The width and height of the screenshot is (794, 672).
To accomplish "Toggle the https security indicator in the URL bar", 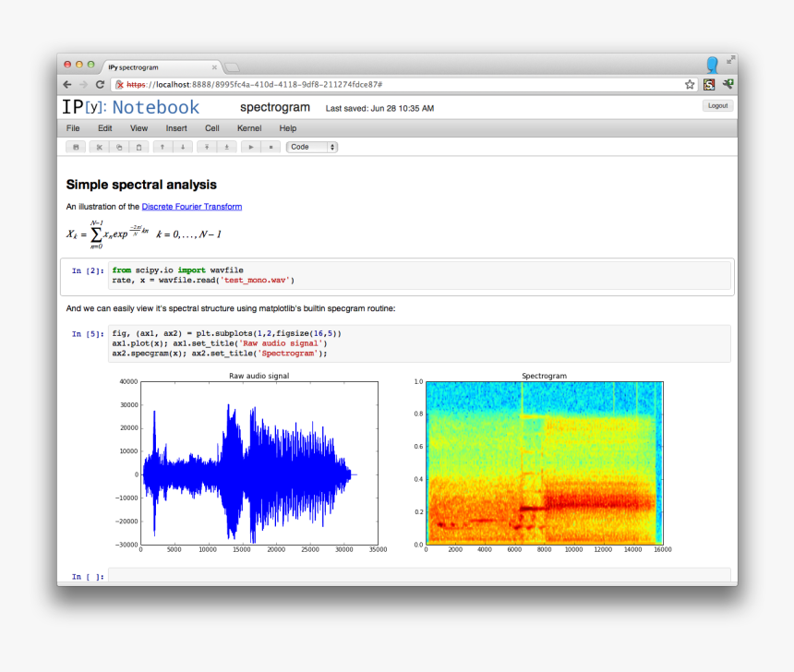I will point(119,83).
